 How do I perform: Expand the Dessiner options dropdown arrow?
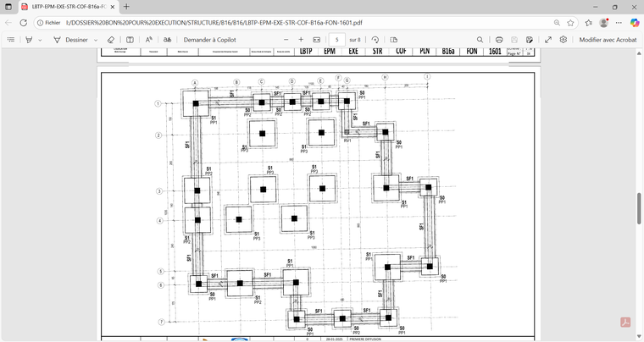(96, 40)
